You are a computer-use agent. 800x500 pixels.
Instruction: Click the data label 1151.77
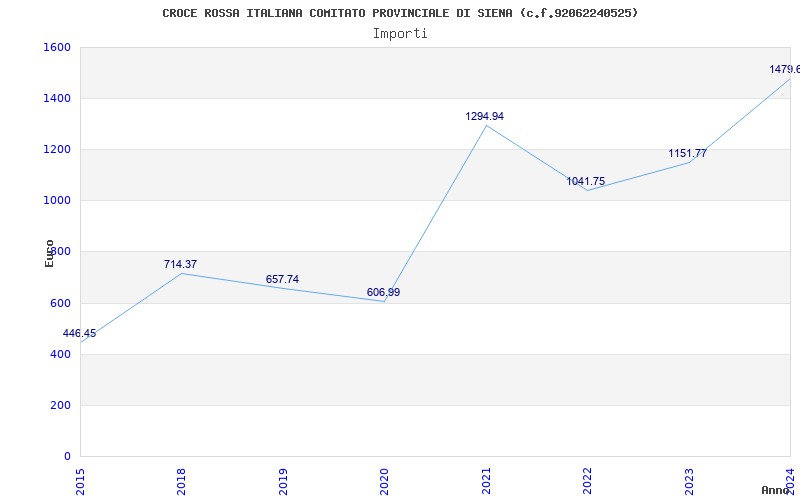coord(687,153)
